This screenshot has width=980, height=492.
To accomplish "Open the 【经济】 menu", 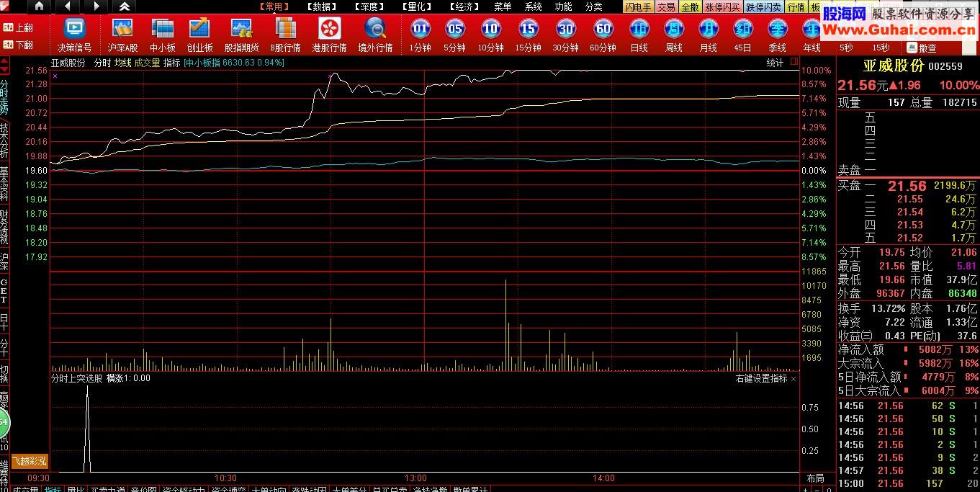I will point(464,6).
